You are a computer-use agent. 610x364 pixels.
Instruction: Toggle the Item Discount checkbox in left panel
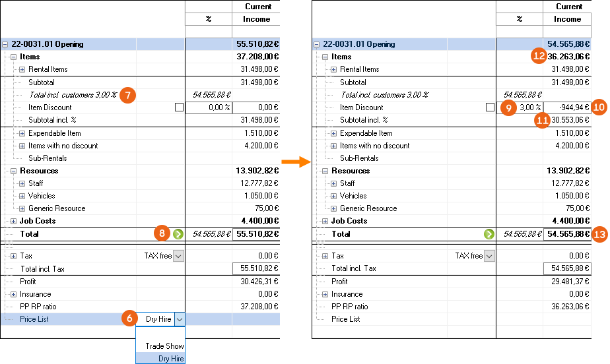click(x=179, y=107)
